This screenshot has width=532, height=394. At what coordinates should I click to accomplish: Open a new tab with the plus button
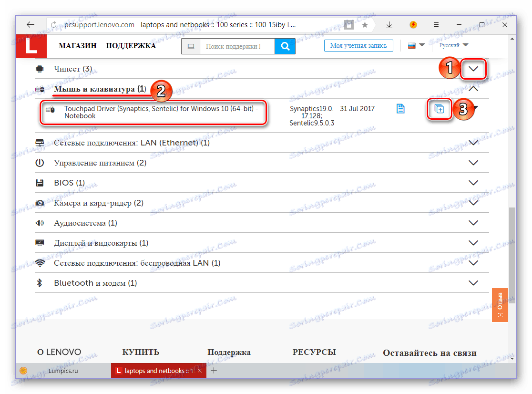214,371
